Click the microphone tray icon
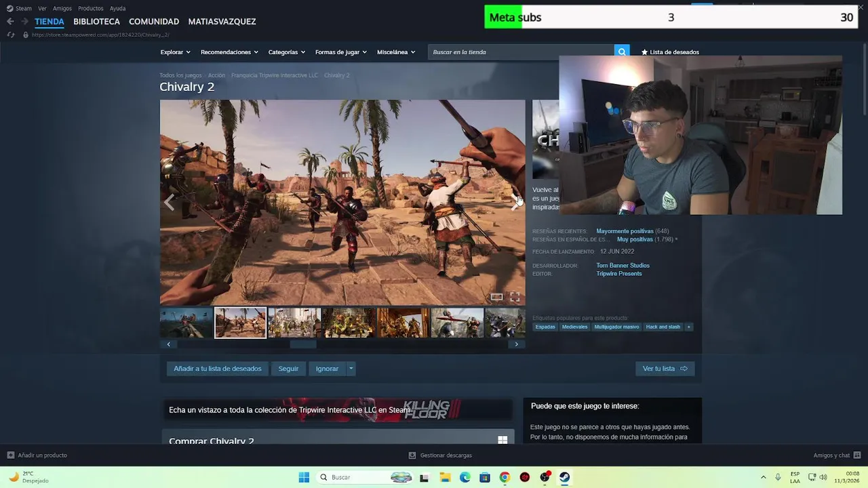868x488 pixels. [778, 477]
